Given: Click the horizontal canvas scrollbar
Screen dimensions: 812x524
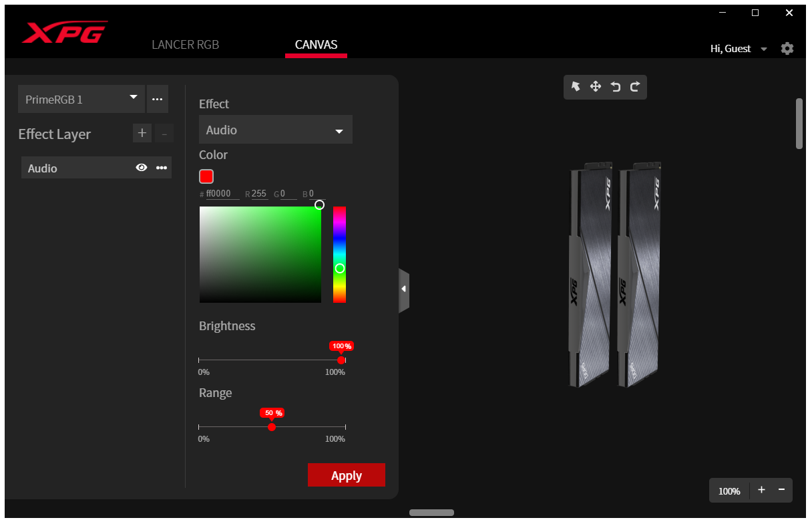Looking at the screenshot, I should (431, 513).
